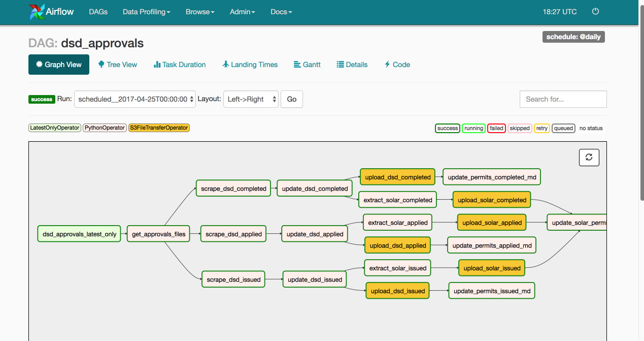Open the Details tab
The height and width of the screenshot is (341, 644).
click(352, 65)
